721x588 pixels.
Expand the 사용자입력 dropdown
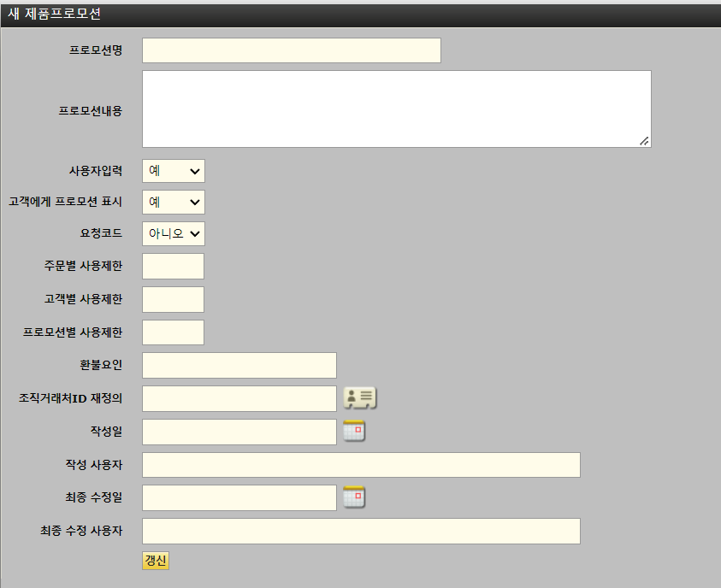tap(174, 171)
